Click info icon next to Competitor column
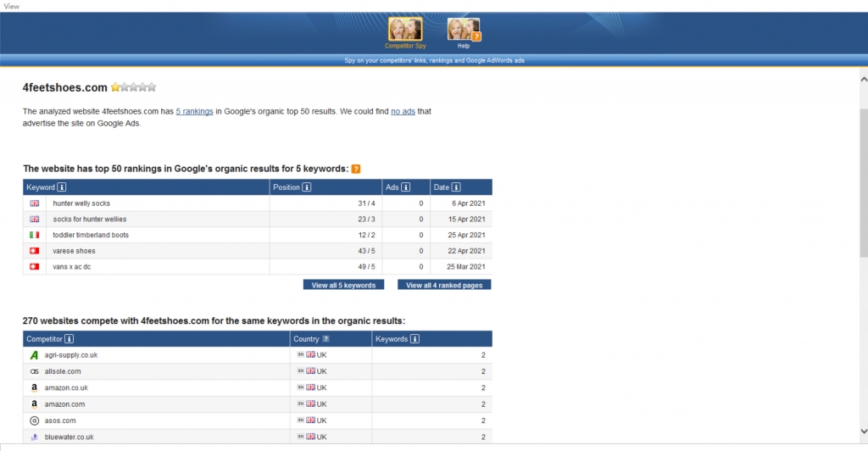 coord(70,338)
